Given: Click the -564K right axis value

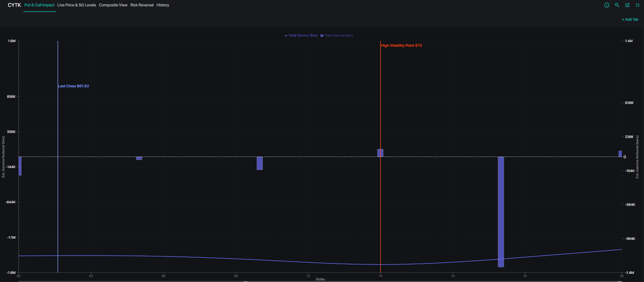Looking at the screenshot, I should click(630, 205).
